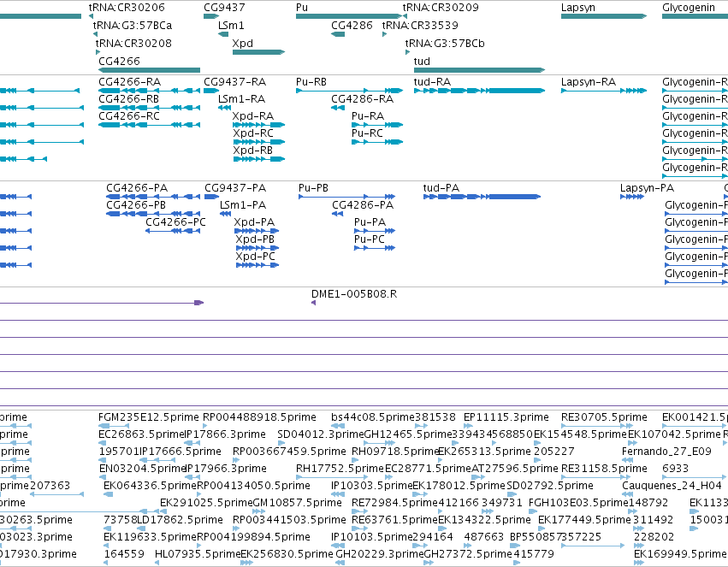Viewport: 728px width, 567px height.
Task: Select the Lapsyn gene bar
Action: tap(604, 16)
